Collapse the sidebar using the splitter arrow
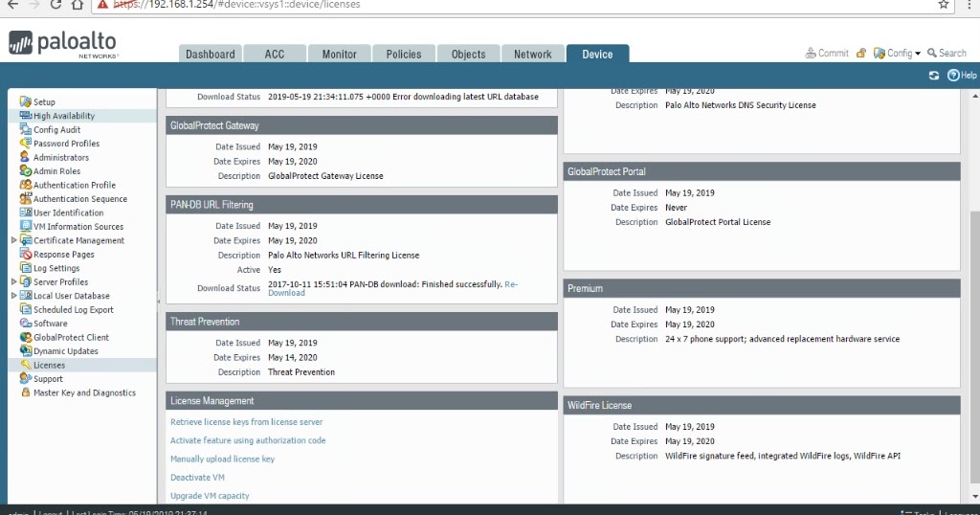The height and width of the screenshot is (515, 980). click(x=159, y=302)
